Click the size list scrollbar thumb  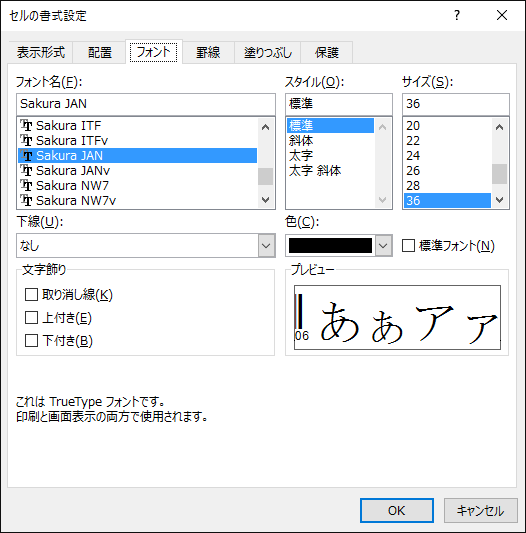[x=499, y=174]
